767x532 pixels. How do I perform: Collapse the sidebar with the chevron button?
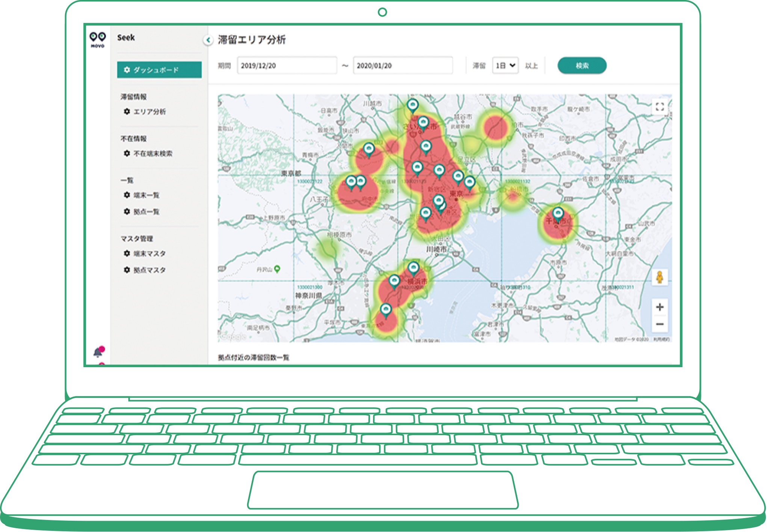pos(208,39)
